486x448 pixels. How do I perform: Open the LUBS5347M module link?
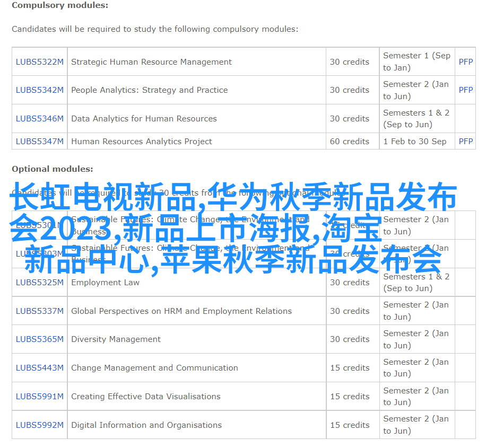pos(40,141)
